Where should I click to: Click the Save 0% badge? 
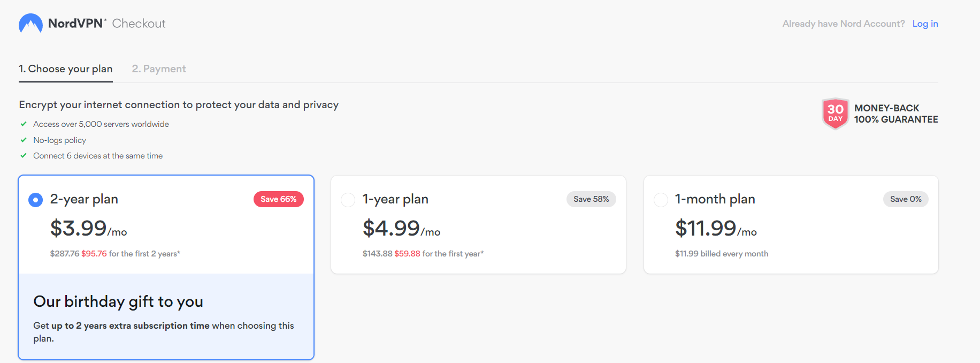(906, 199)
